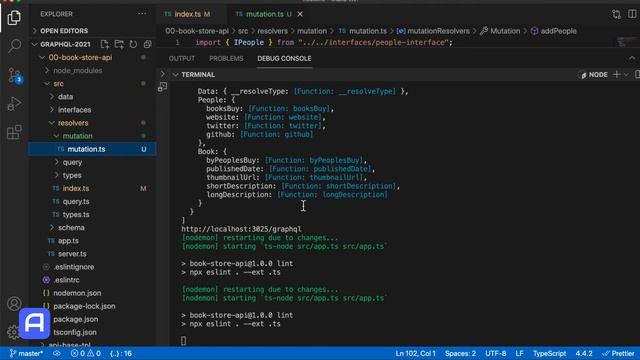The image size is (640, 360).
Task: Open the Explorer view in activity bar
Action: click(14, 17)
